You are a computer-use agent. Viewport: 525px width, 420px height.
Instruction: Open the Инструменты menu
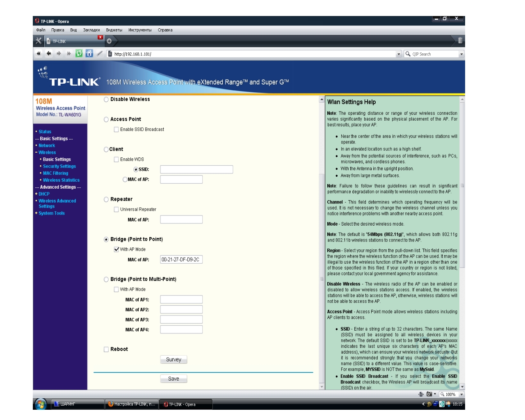click(x=140, y=30)
